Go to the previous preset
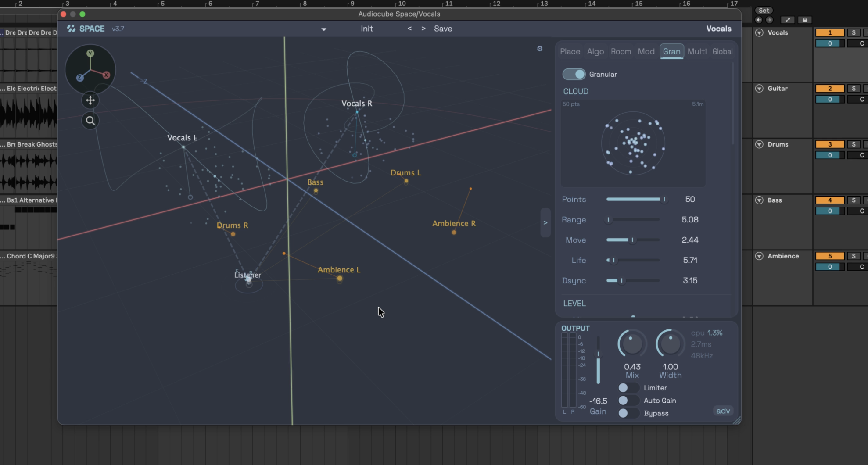 409,29
